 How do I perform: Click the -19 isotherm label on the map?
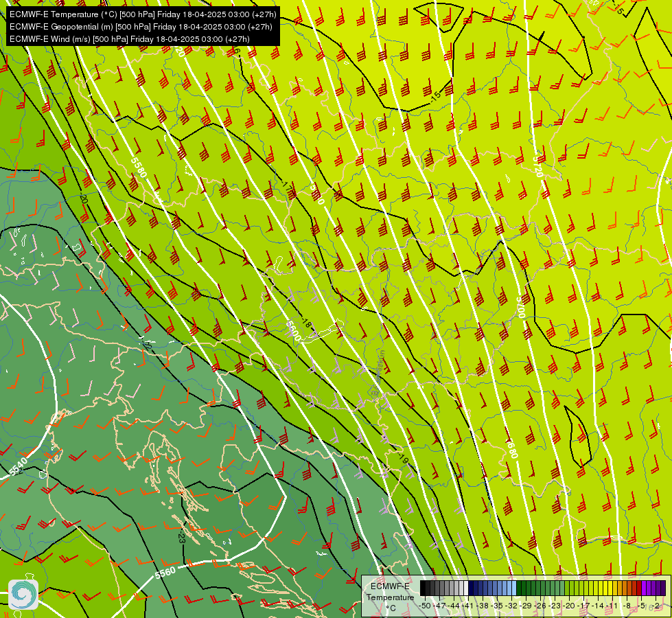pos(402,458)
